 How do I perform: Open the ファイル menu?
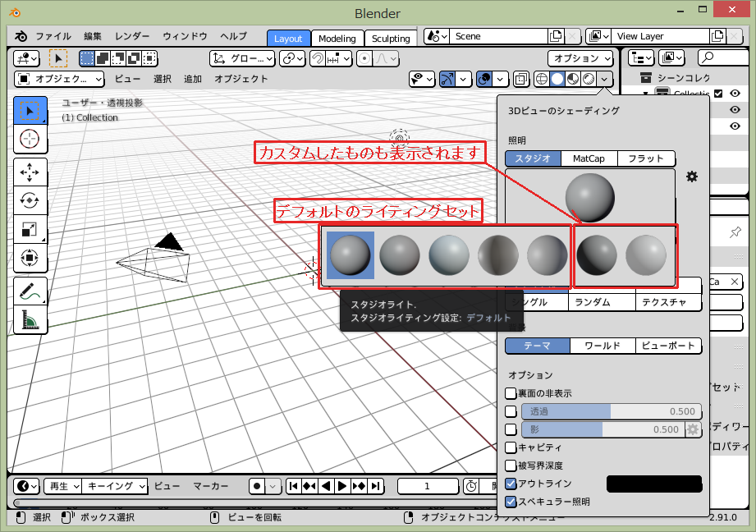tap(53, 36)
